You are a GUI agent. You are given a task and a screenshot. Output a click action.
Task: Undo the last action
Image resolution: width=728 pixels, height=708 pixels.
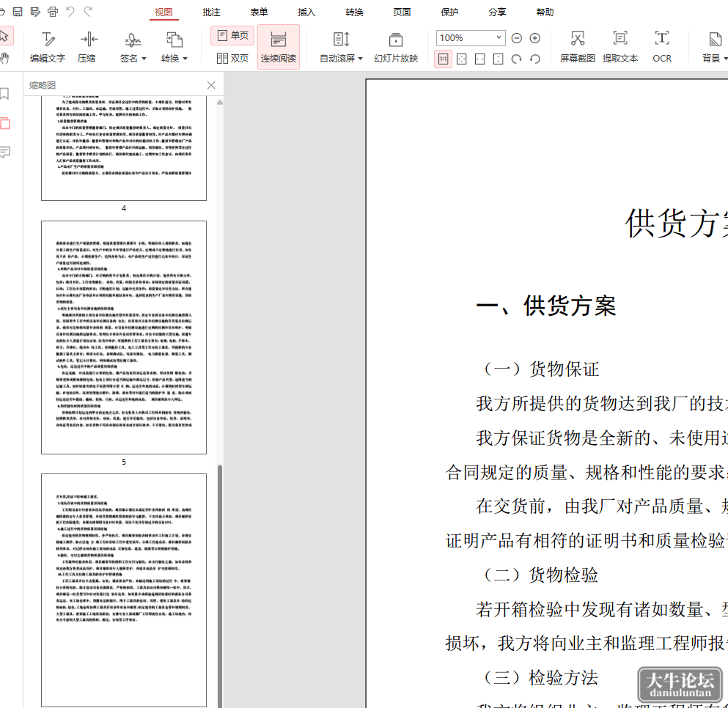pos(70,11)
